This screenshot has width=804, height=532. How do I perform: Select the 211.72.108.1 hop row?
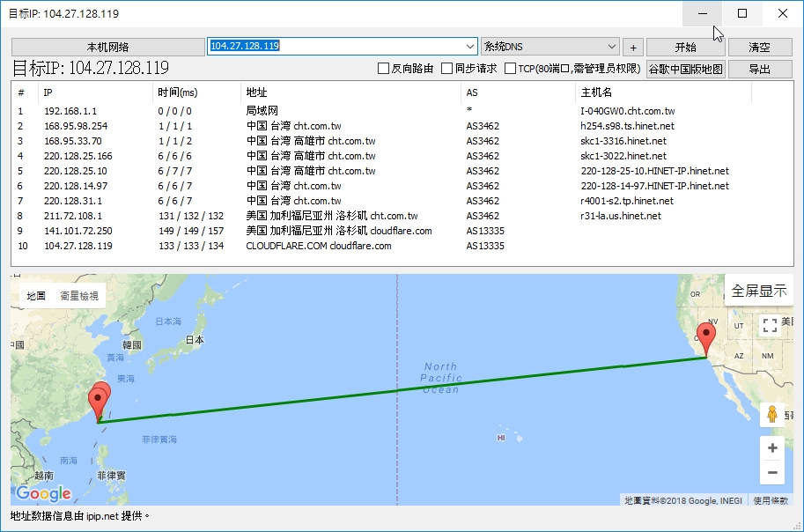[402, 216]
